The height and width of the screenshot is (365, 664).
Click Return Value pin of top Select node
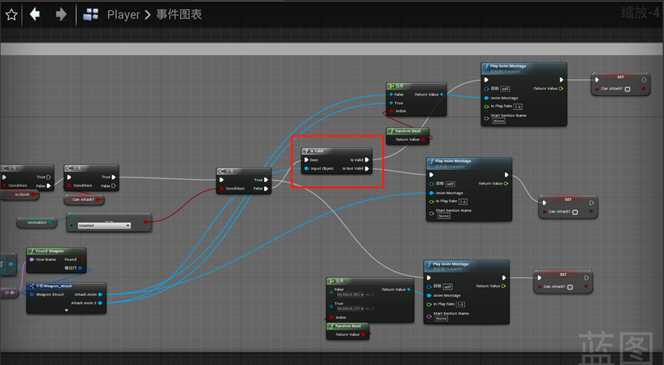coord(442,94)
